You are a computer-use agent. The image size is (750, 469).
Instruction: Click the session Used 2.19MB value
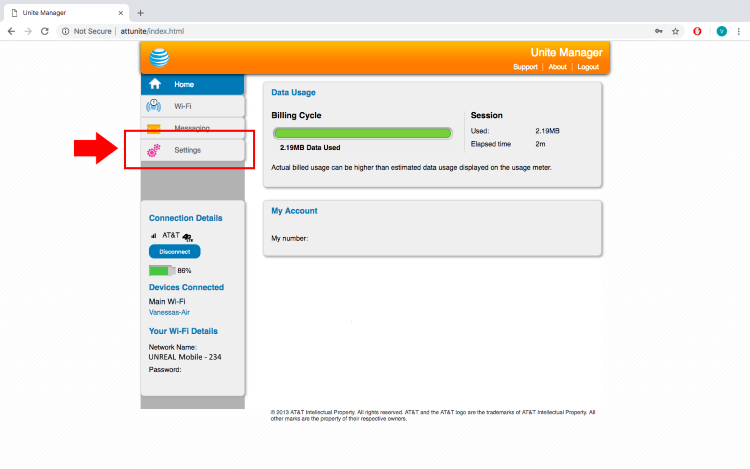coord(547,131)
